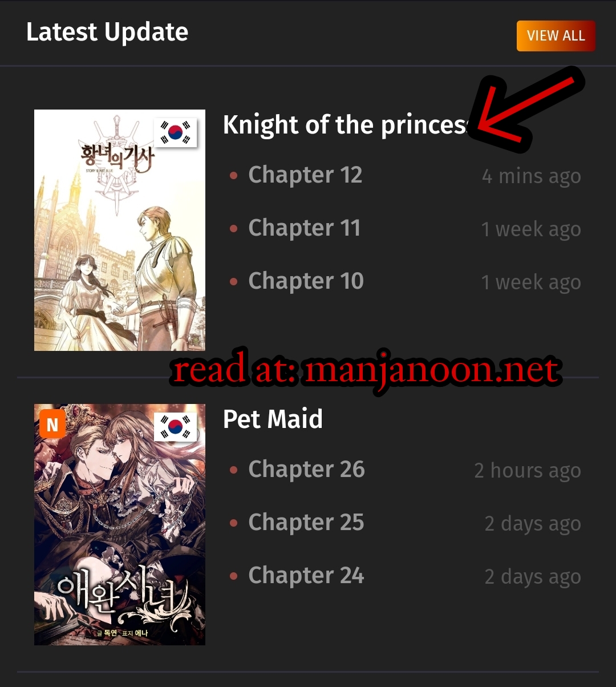
Task: Click Korean flag badge on Pet Maid cover
Action: tap(176, 427)
